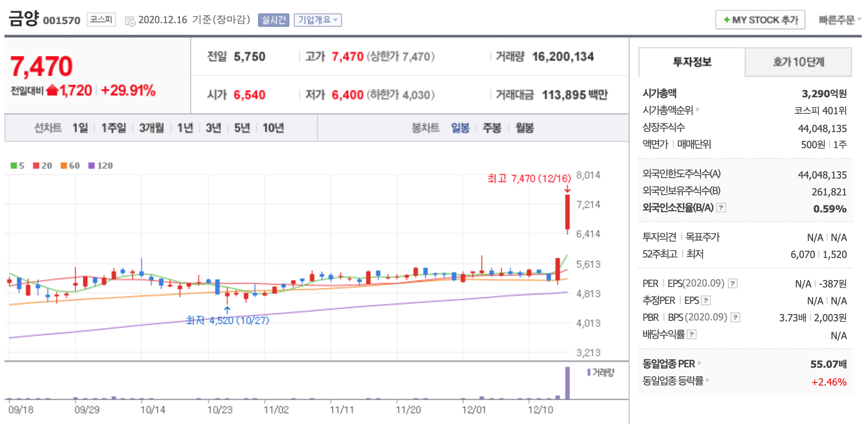This screenshot has width=868, height=424.
Task: Expand the 동일업종 PER arrow link
Action: coord(699,363)
